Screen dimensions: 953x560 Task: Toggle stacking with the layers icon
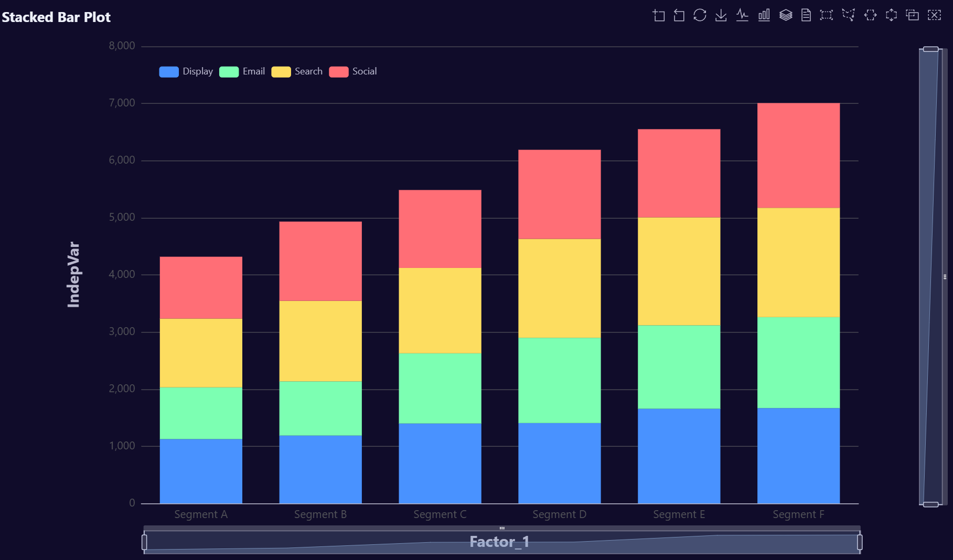pos(786,15)
